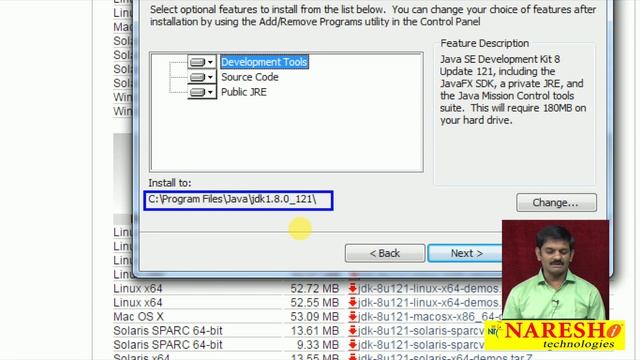Proceed with the Next button
This screenshot has width=640, height=360.
coord(465,253)
